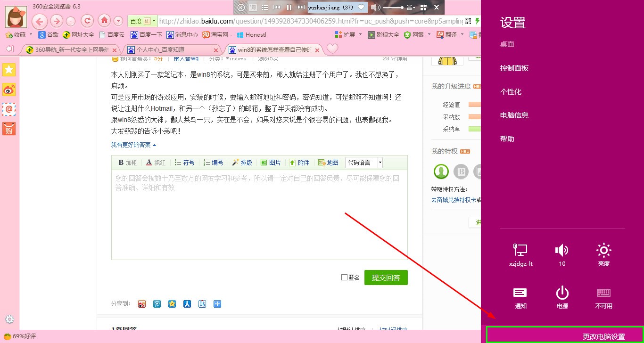Click the 电源 power icon in charms panel

tap(562, 292)
